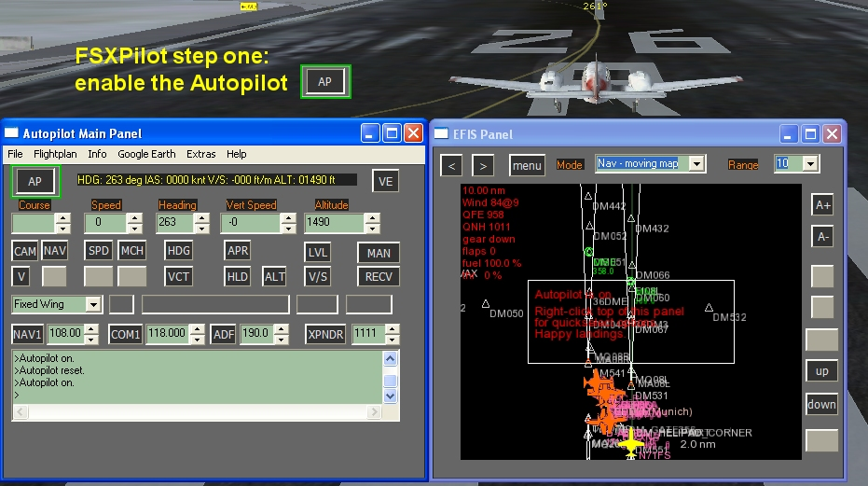Click the ADF button

[x=224, y=334]
